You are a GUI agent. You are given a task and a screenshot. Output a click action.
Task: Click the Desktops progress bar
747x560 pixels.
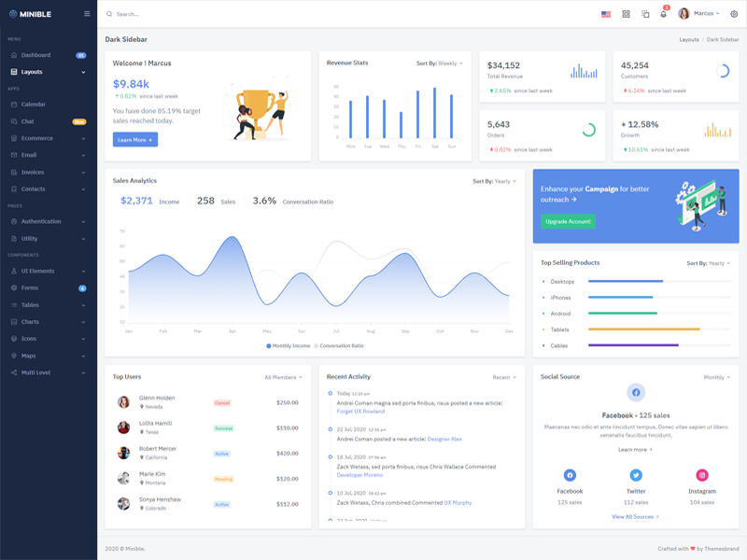click(x=626, y=281)
